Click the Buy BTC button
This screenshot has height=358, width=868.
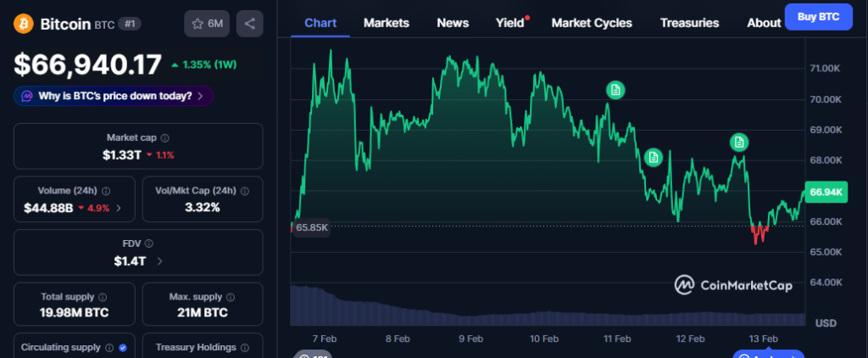(x=817, y=17)
